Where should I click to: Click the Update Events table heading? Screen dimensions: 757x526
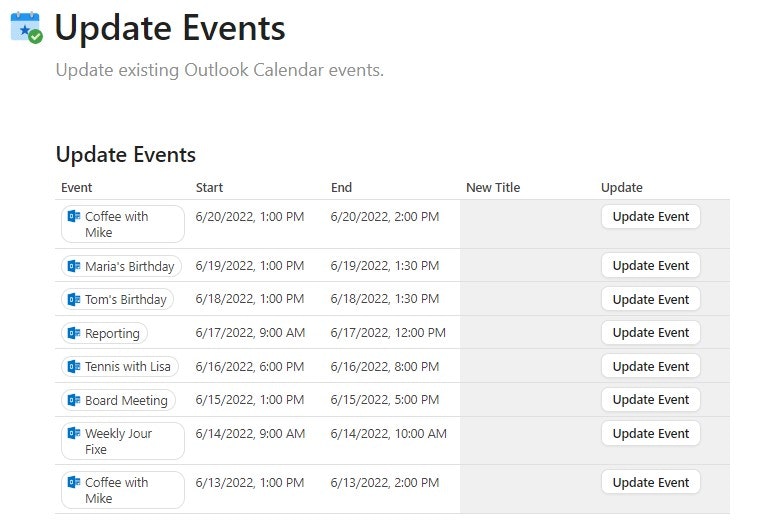point(126,154)
